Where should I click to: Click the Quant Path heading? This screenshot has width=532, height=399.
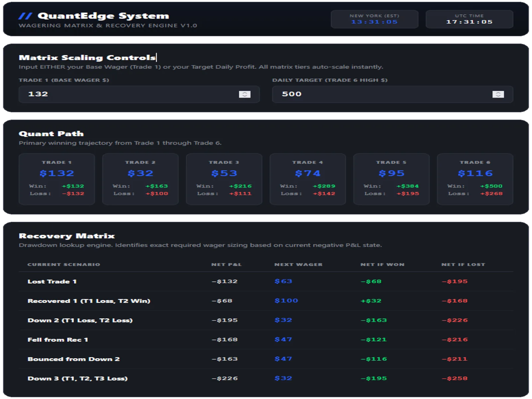[51, 134]
